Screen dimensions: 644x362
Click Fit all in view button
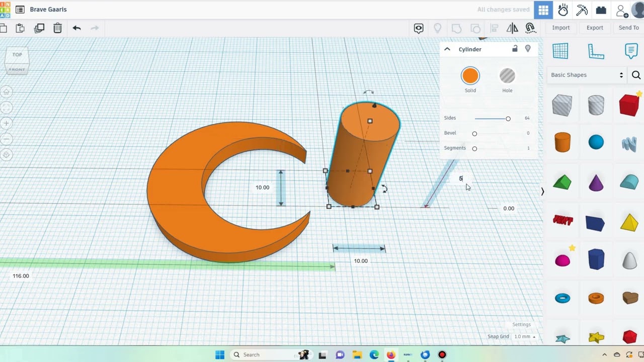tap(7, 108)
